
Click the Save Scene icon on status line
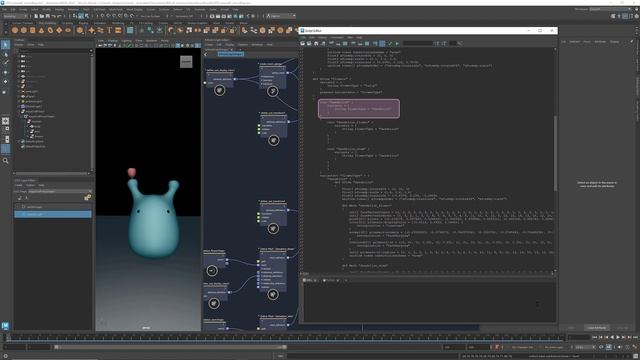48,16
